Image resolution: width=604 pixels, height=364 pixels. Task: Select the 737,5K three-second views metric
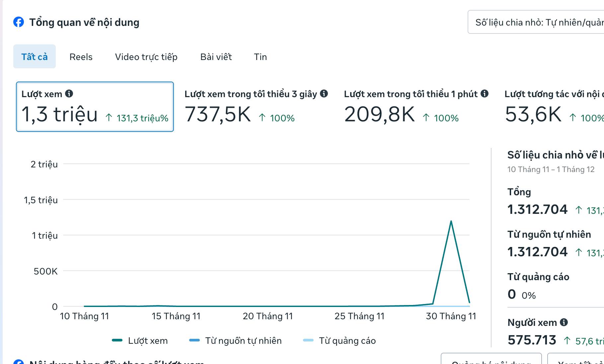tap(256, 107)
